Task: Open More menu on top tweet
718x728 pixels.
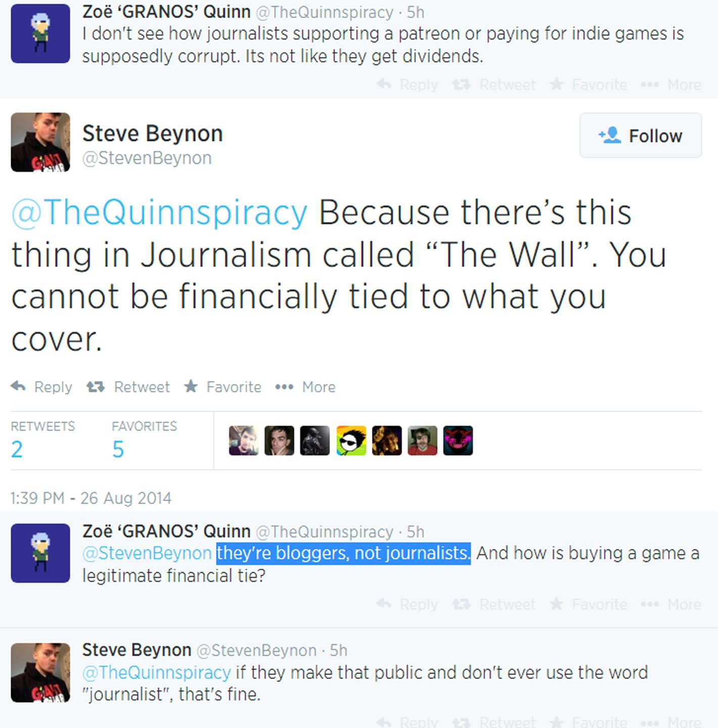Action: tap(671, 84)
